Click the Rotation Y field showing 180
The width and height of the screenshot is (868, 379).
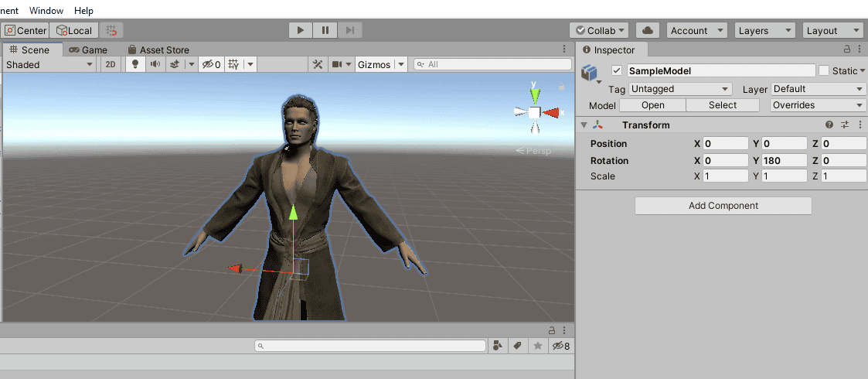[785, 161]
